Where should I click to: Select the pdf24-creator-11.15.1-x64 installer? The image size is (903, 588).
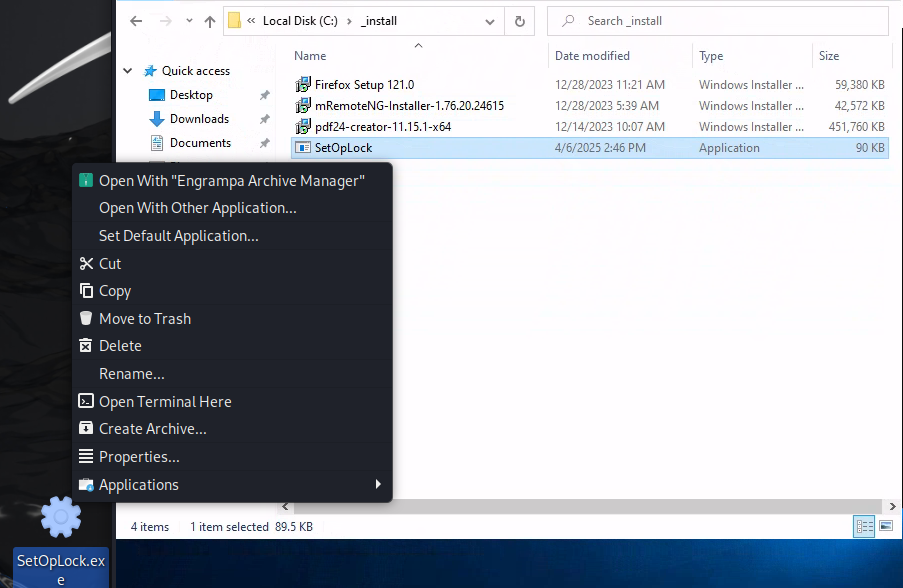pos(382,127)
